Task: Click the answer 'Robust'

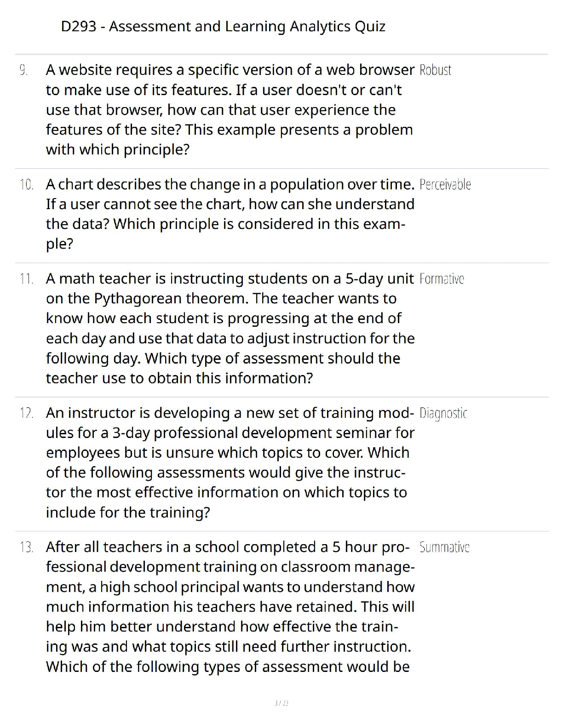Action: click(435, 70)
